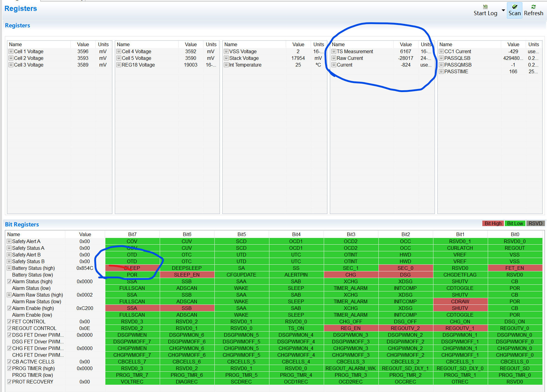Screen dimensions: 547x392
Task: Click edit pencil icon next to Alarm Status (high)
Action: pos(9,281)
